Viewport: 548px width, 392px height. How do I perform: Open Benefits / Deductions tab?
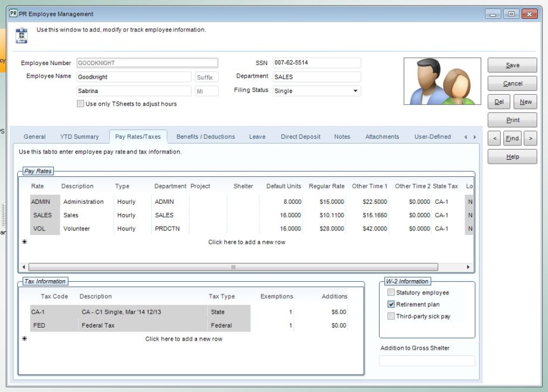coord(205,136)
